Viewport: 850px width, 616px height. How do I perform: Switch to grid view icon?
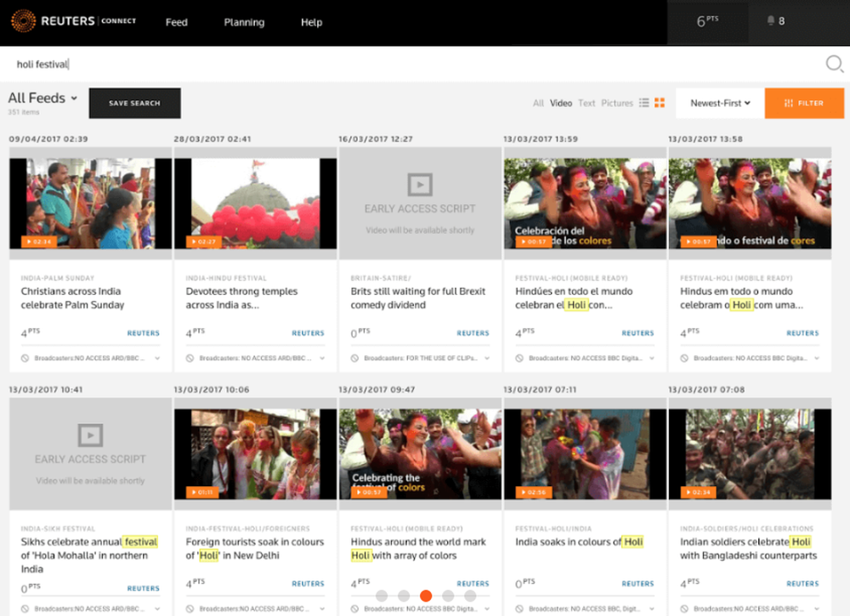pos(660,103)
